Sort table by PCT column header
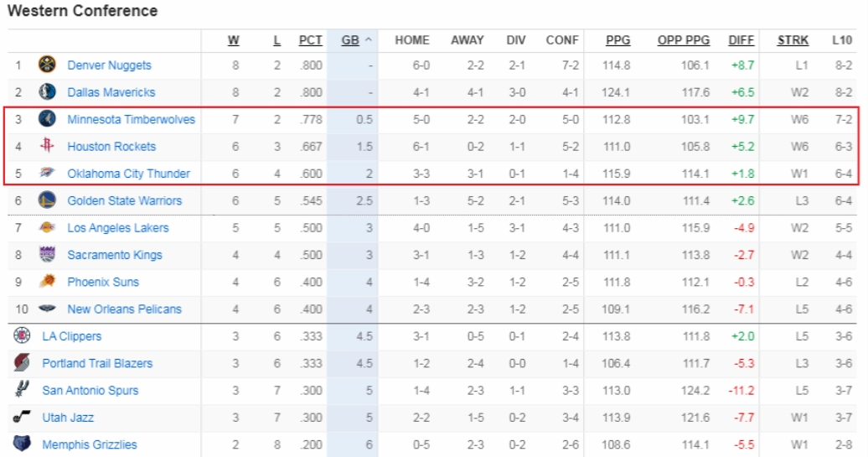This screenshot has width=868, height=457. [x=310, y=39]
